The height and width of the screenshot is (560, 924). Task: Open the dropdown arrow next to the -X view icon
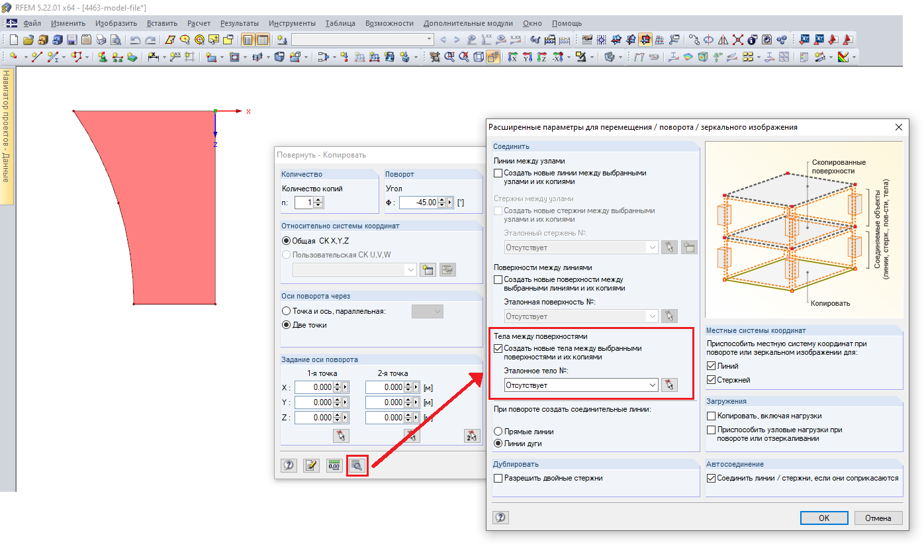tap(570, 58)
